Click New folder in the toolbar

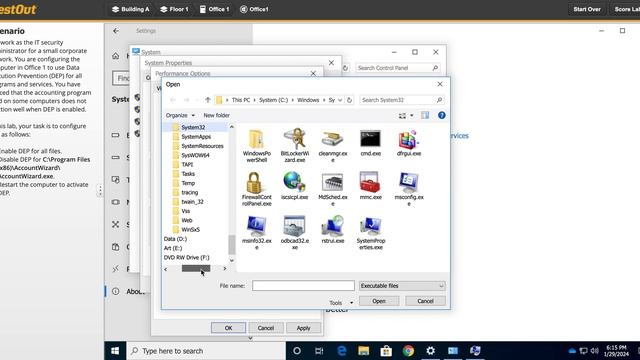tap(216, 116)
